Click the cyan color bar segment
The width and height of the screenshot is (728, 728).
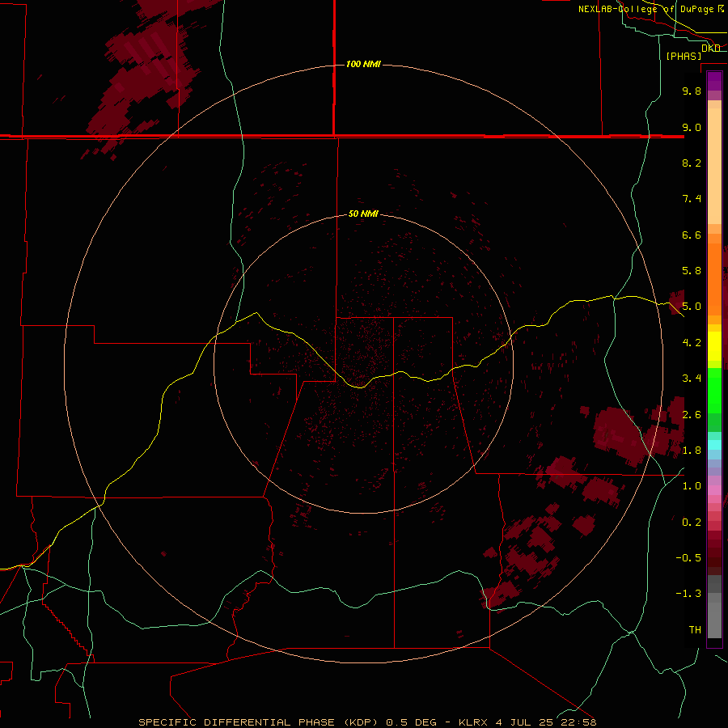[x=714, y=445]
